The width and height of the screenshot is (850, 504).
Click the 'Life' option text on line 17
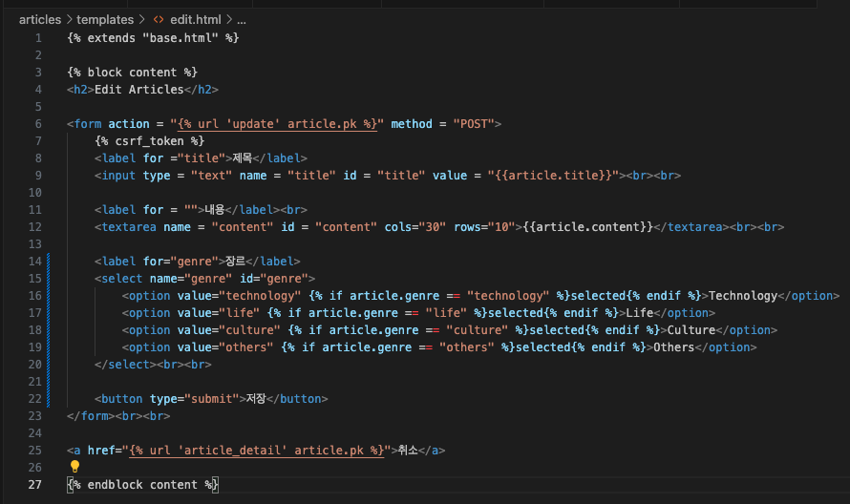pos(640,313)
